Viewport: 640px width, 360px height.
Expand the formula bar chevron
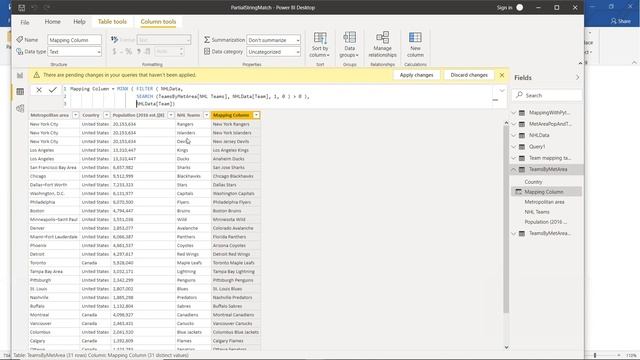pyautogui.click(x=502, y=90)
